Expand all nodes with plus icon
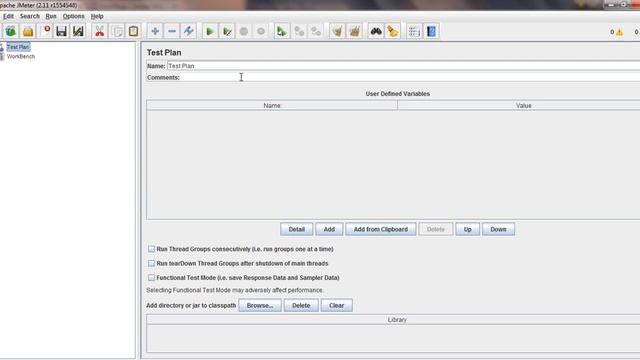The height and width of the screenshot is (360, 640). click(x=155, y=31)
